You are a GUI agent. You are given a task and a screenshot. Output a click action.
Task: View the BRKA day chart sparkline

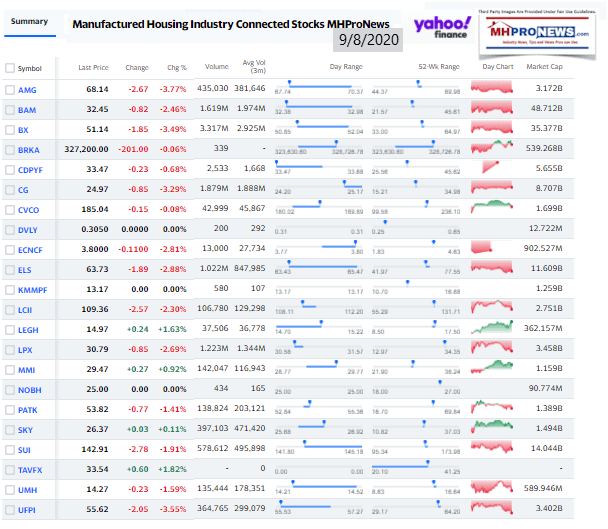[492, 147]
